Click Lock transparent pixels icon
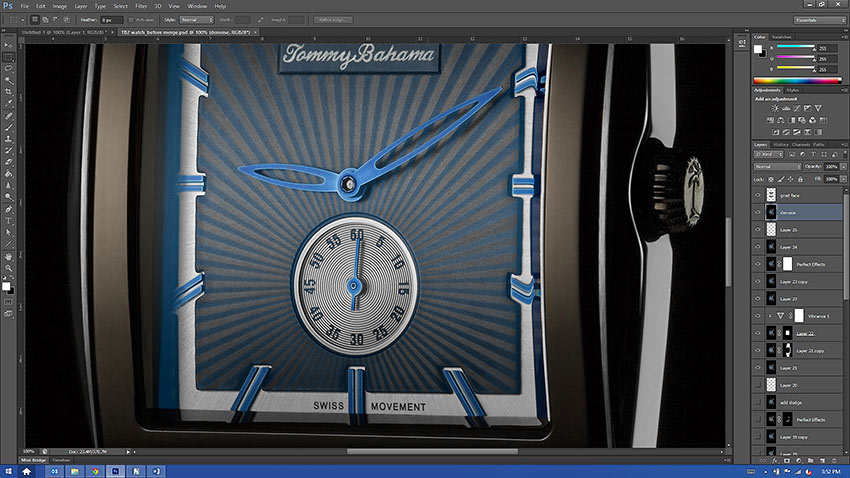The height and width of the screenshot is (478, 850). [771, 179]
